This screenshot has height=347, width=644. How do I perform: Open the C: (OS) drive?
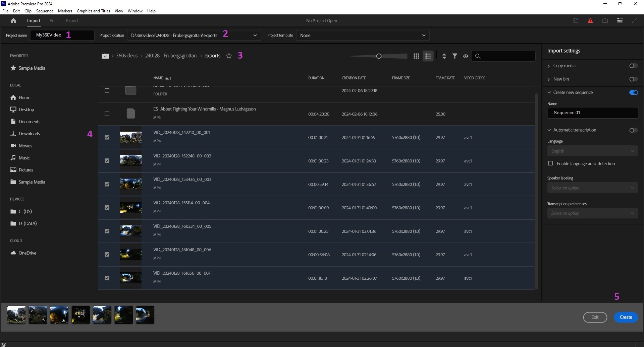pos(21,211)
